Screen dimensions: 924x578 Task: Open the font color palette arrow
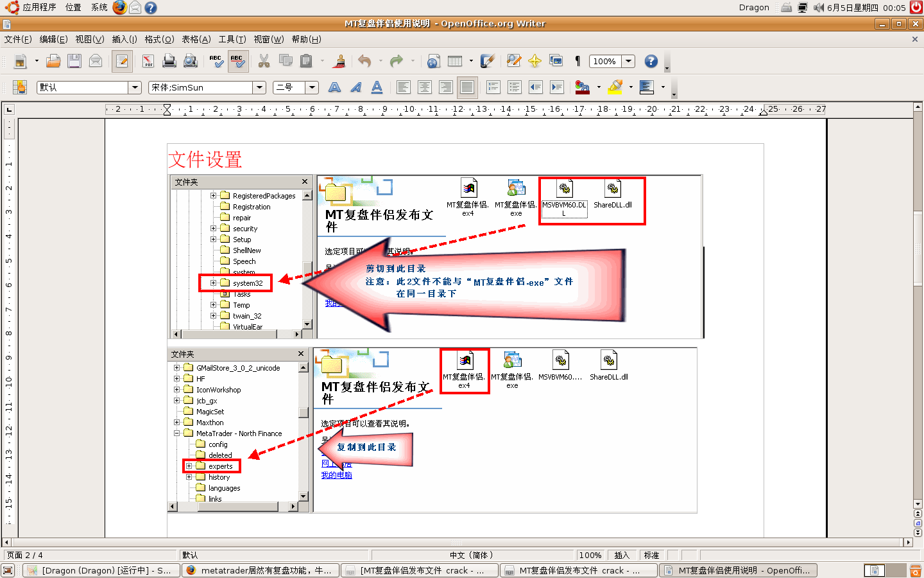(599, 87)
